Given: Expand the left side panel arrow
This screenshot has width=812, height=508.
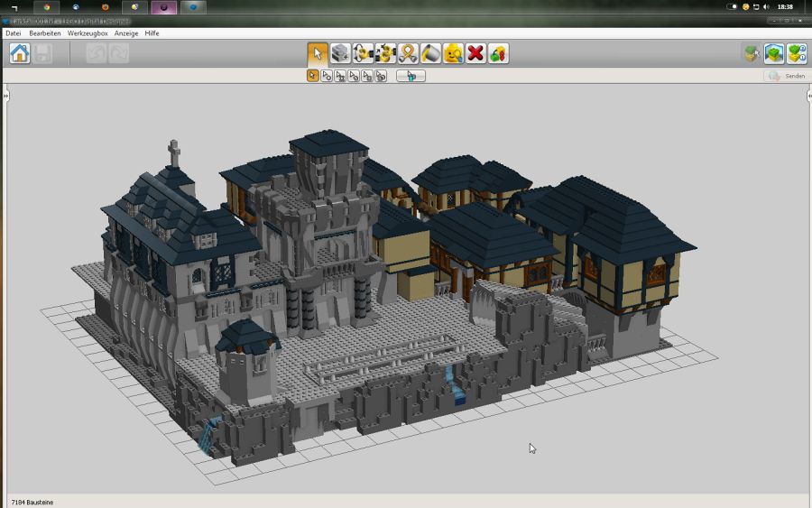Looking at the screenshot, I should click(x=5, y=96).
